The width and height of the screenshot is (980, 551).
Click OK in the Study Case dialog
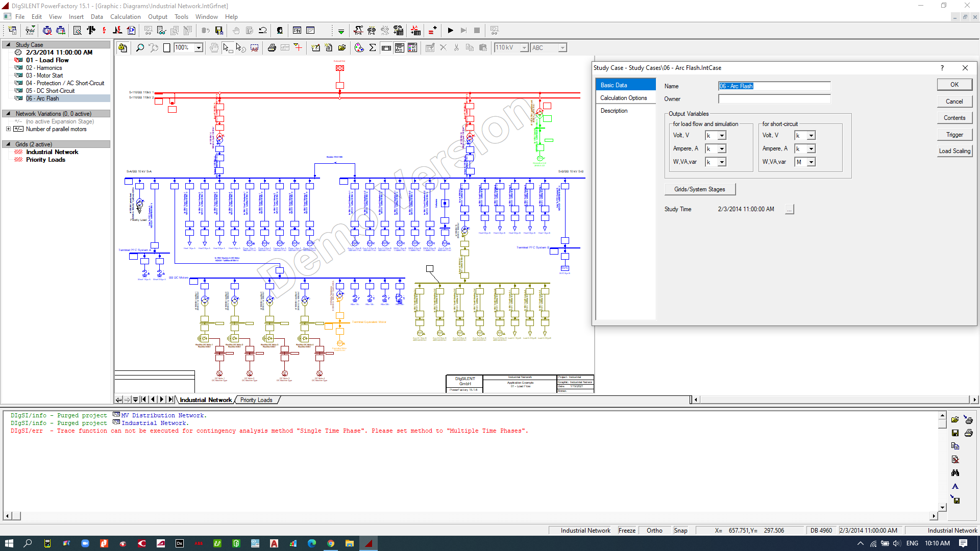(x=954, y=85)
